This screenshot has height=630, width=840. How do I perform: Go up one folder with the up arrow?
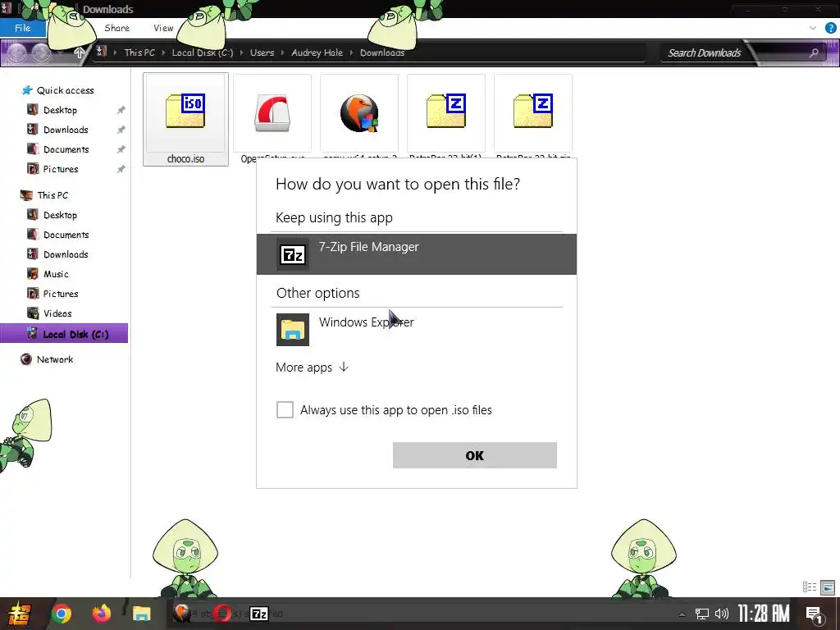(x=80, y=52)
